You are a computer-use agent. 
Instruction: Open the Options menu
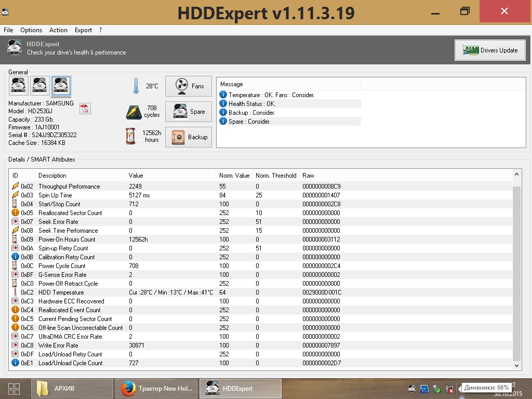pyautogui.click(x=31, y=30)
